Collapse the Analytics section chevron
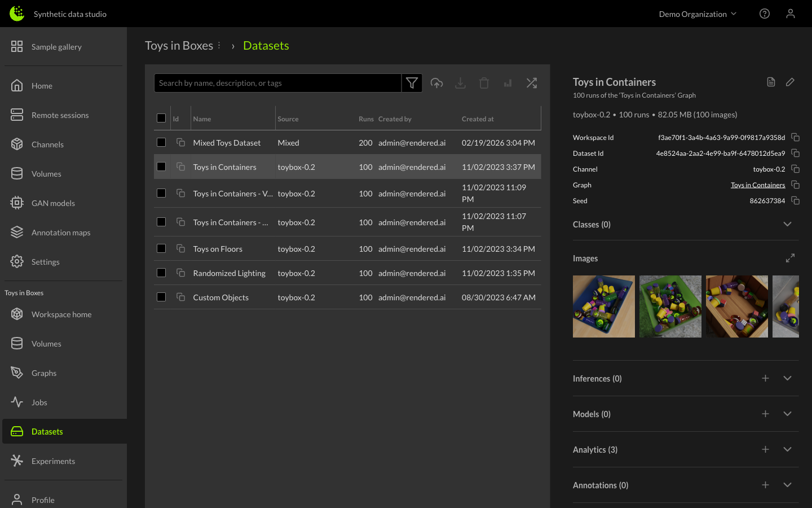 tap(787, 449)
